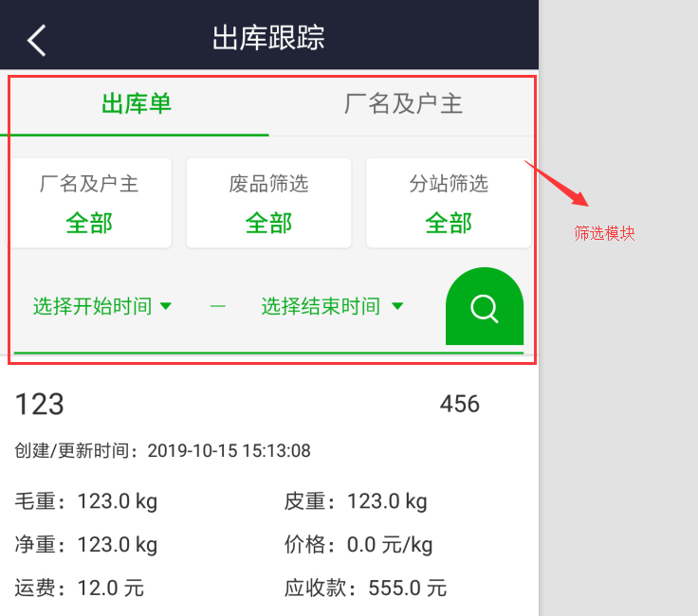Viewport: 698px width, 616px height.
Task: Open 废品筛选 filter card
Action: coord(269,203)
